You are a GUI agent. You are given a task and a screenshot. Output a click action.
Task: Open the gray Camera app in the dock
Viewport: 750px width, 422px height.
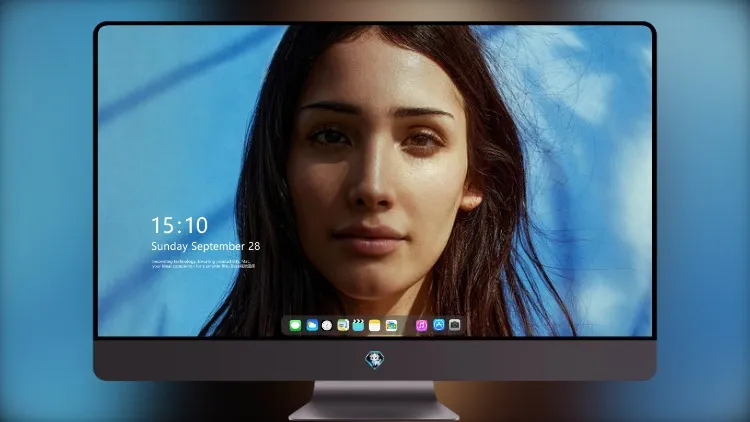455,325
